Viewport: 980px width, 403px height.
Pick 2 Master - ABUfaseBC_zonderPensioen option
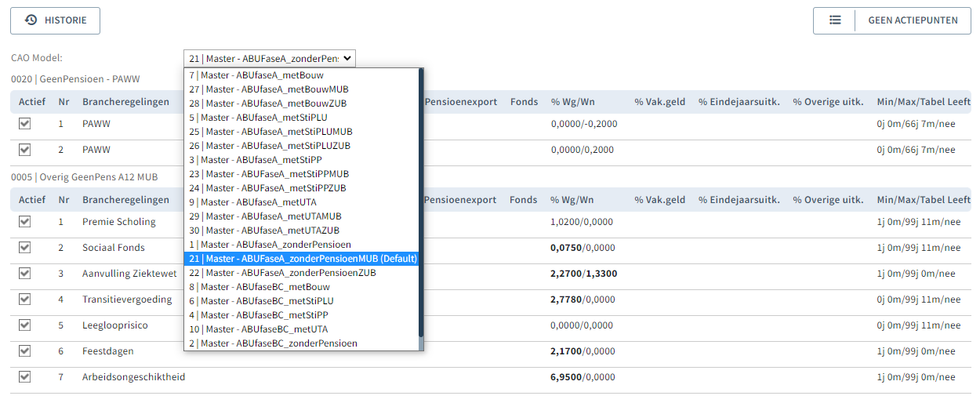(x=273, y=343)
